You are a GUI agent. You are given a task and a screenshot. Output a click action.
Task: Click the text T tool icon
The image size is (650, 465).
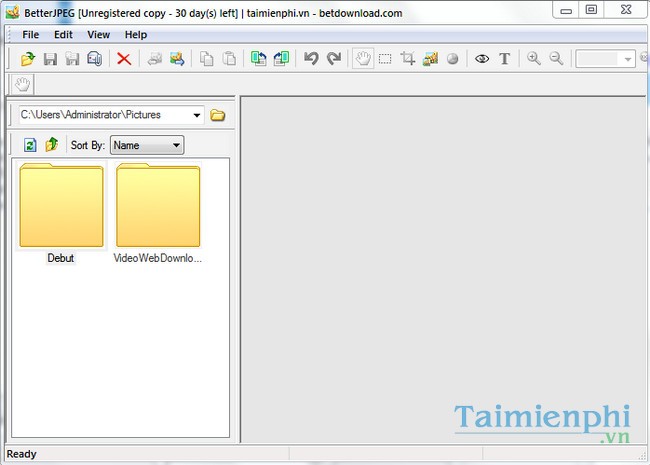504,59
